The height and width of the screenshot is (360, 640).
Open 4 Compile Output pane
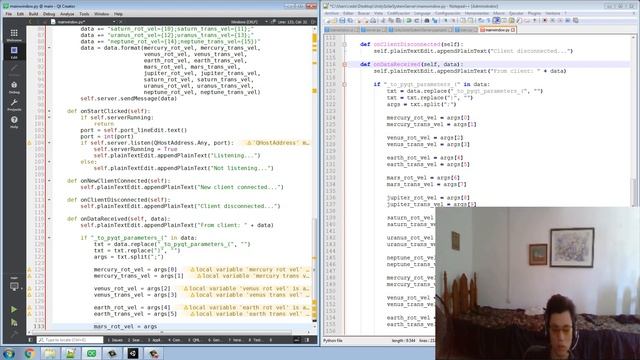click(x=175, y=340)
